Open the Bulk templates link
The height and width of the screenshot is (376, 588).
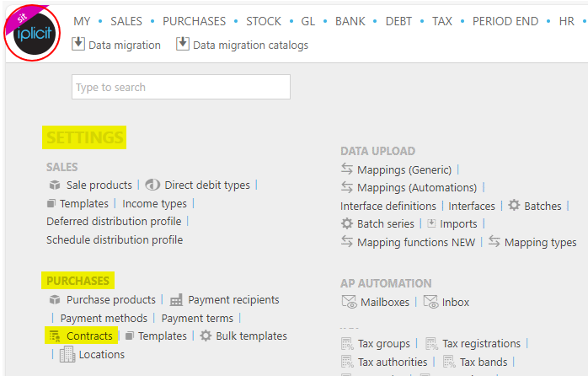tap(251, 336)
